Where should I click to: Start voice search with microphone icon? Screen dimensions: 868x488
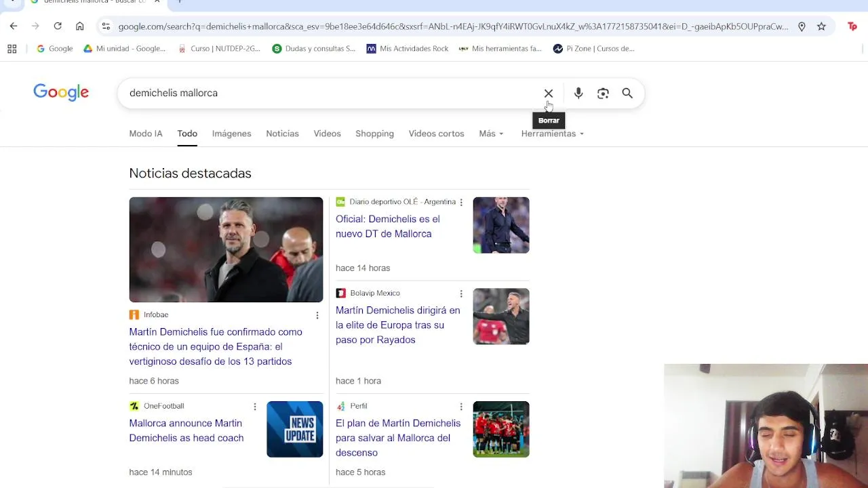[578, 93]
